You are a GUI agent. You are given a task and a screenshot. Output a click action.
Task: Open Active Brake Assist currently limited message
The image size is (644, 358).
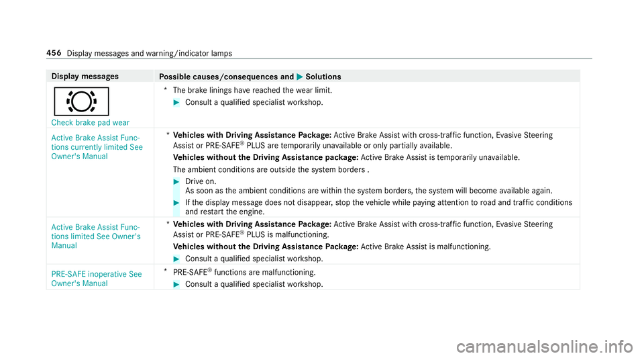(x=97, y=147)
